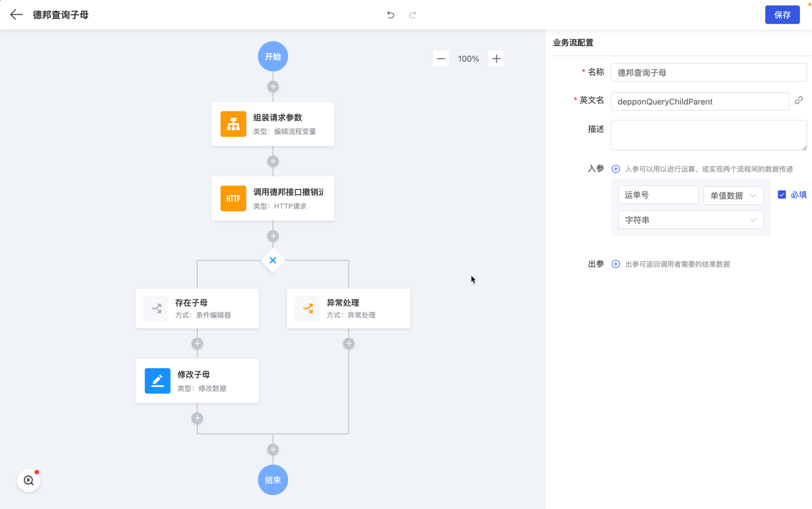
Task: Open the 修改子母 node
Action: point(197,381)
